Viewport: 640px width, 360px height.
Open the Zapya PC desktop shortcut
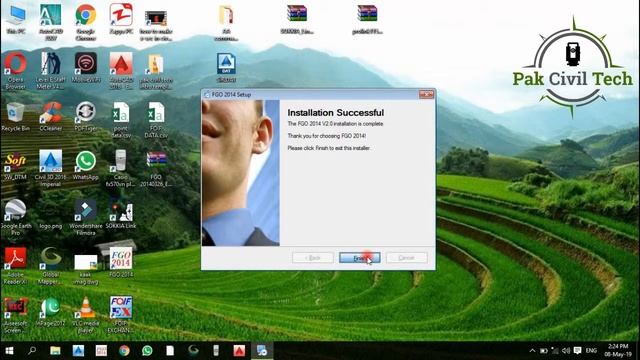pyautogui.click(x=121, y=20)
